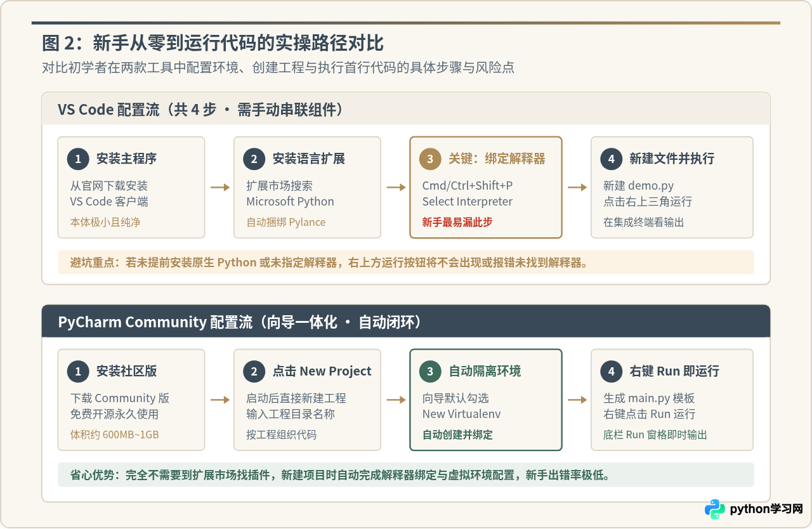Select the shortcut text "Cmd/Ctrl+Shift+P"
Image resolution: width=812 pixels, height=529 pixels.
pos(468,186)
